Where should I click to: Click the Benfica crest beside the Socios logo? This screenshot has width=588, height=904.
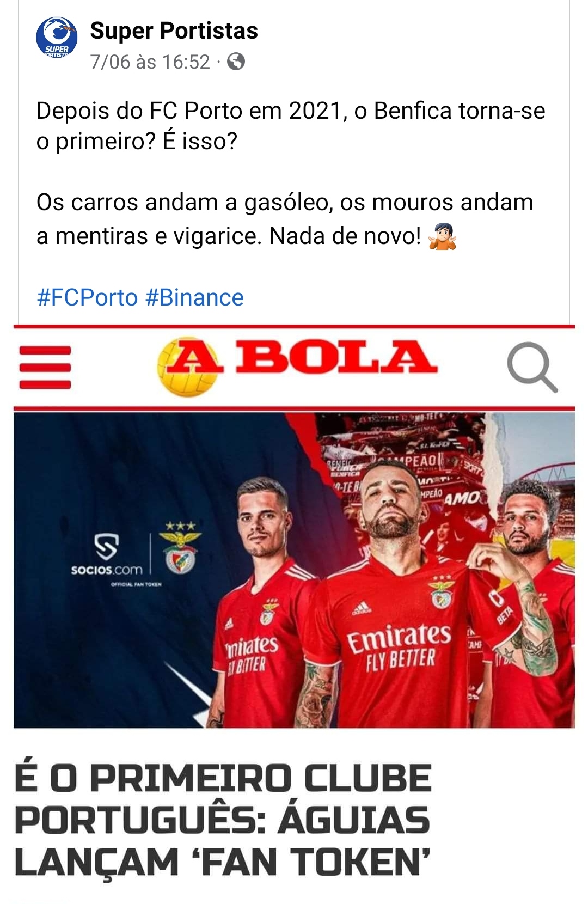[x=180, y=547]
